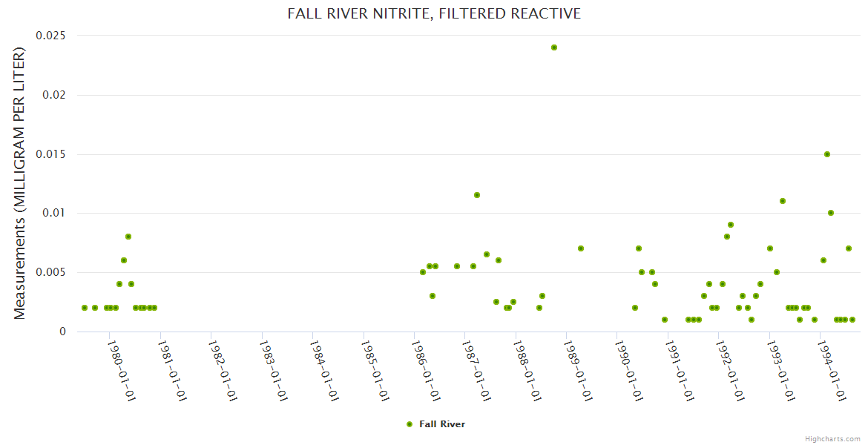Click the 1994-01-01 x-axis label

(x=832, y=370)
